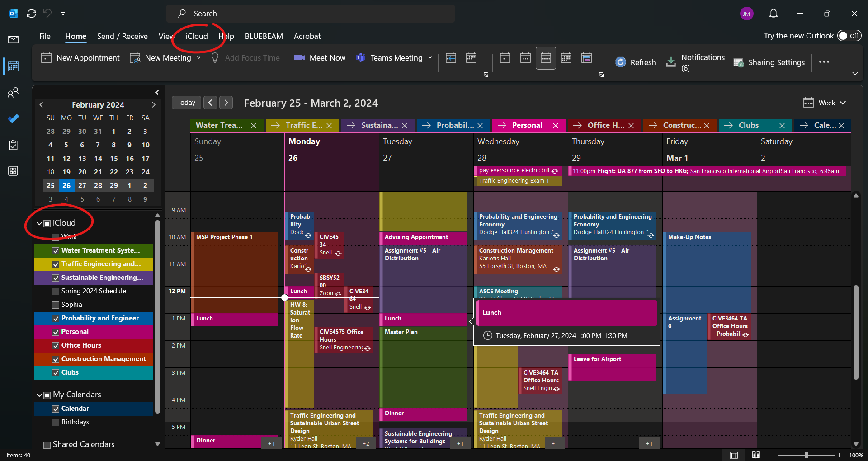
Task: Open the People view in sidebar
Action: [x=13, y=93]
